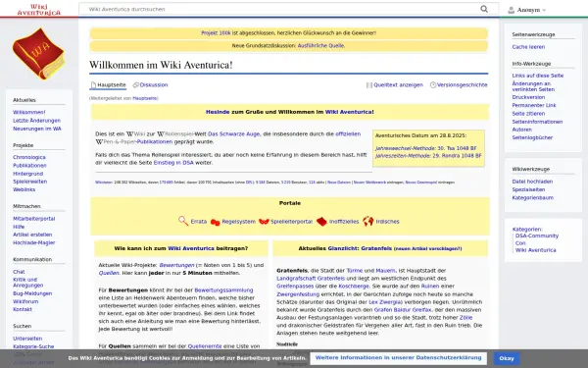
Task: Click the Hauptseite page icon
Action: coord(93,85)
